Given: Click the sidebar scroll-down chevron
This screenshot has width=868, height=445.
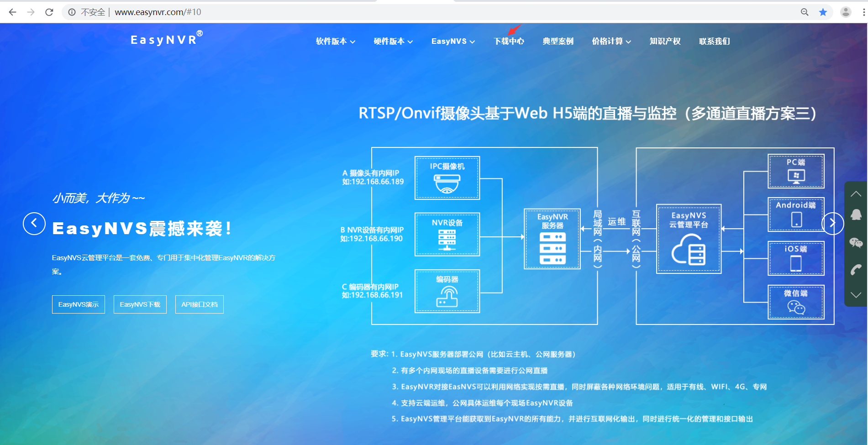Looking at the screenshot, I should click(x=856, y=295).
